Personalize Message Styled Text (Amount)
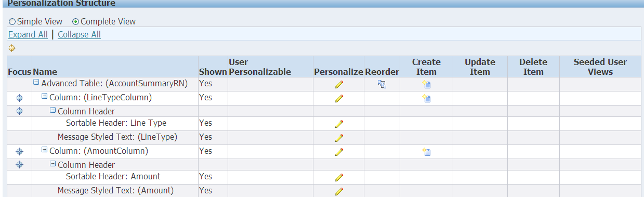 point(339,191)
